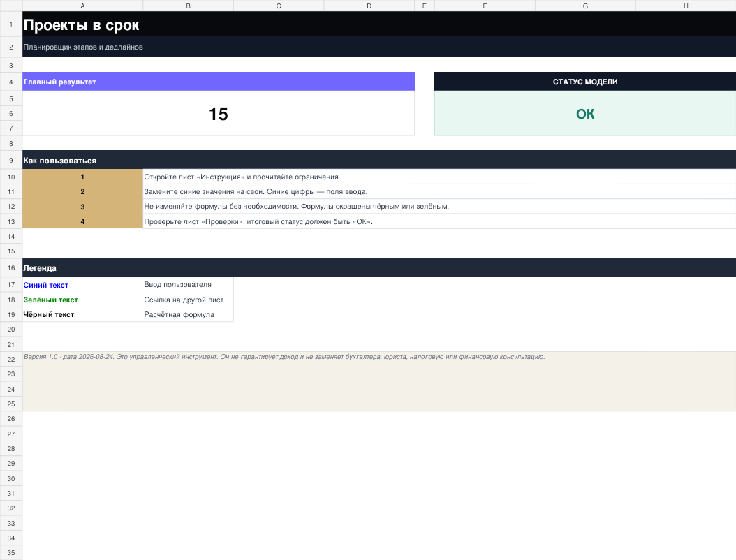
Task: Select the 'Синий текст' legend cell
Action: [82, 285]
